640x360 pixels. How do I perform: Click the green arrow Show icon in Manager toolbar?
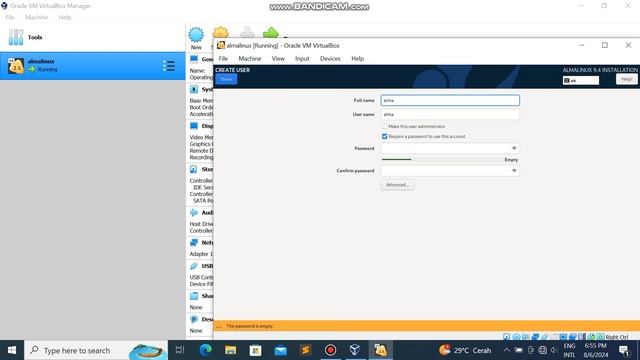pyautogui.click(x=271, y=32)
